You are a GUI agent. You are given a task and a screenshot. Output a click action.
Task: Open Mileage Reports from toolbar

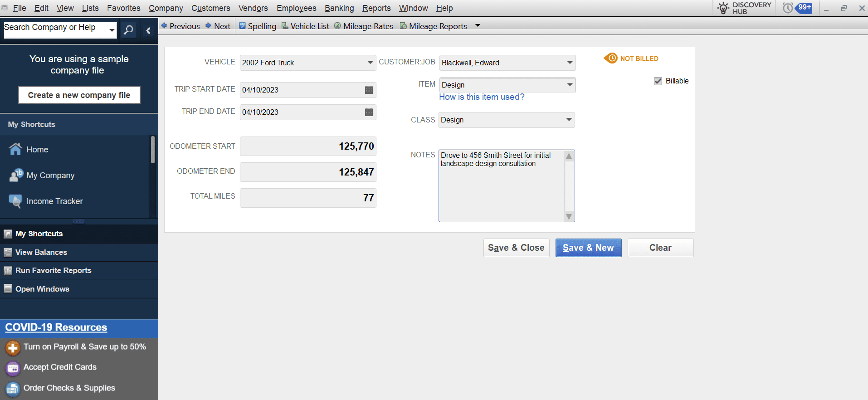tap(434, 26)
